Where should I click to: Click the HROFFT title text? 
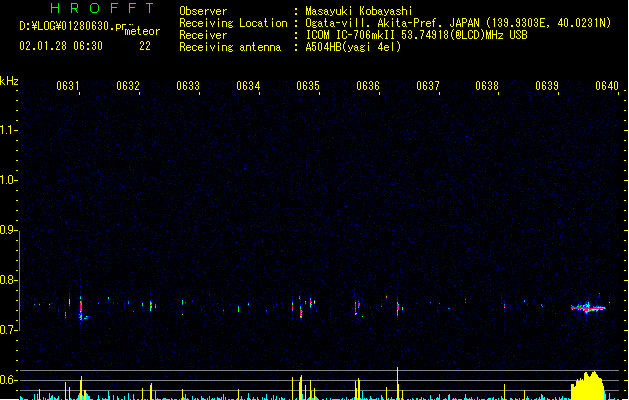[103, 8]
